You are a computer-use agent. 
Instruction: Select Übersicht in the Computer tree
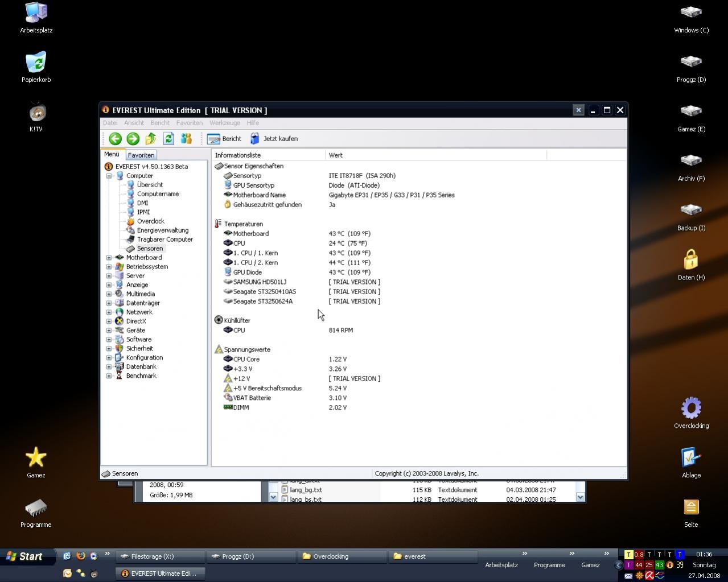(150, 185)
